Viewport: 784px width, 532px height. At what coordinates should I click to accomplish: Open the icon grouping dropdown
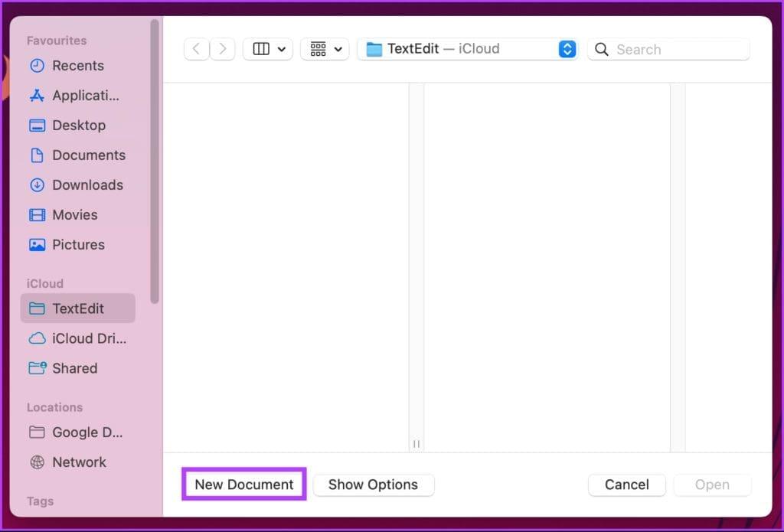click(325, 48)
